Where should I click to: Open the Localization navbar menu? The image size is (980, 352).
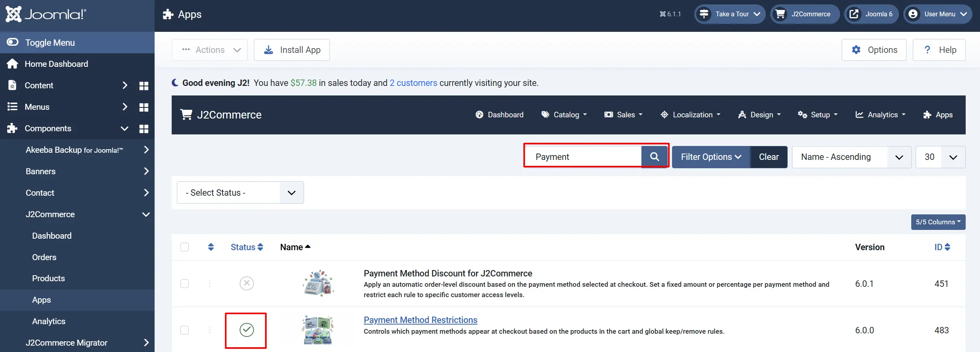690,115
